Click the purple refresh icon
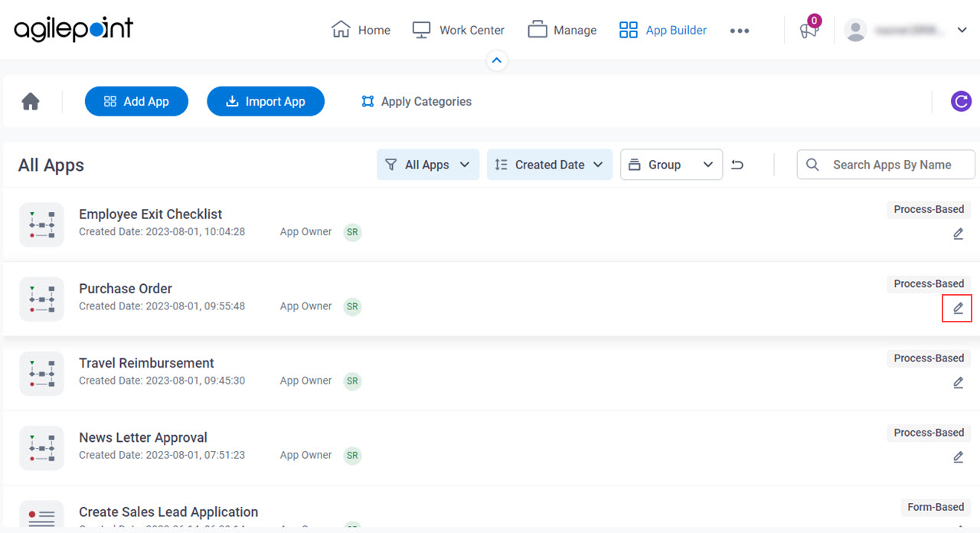The height and width of the screenshot is (533, 980). pos(961,101)
